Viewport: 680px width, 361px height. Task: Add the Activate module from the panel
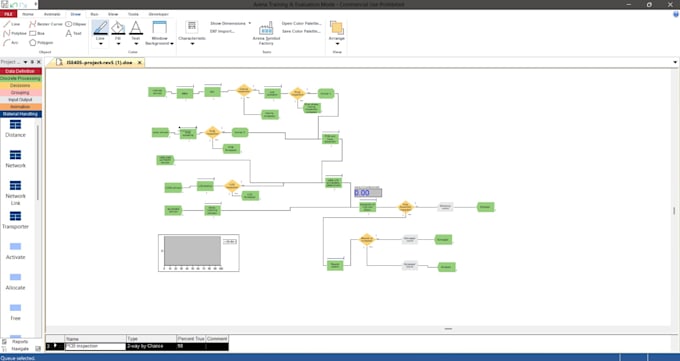coord(15,251)
